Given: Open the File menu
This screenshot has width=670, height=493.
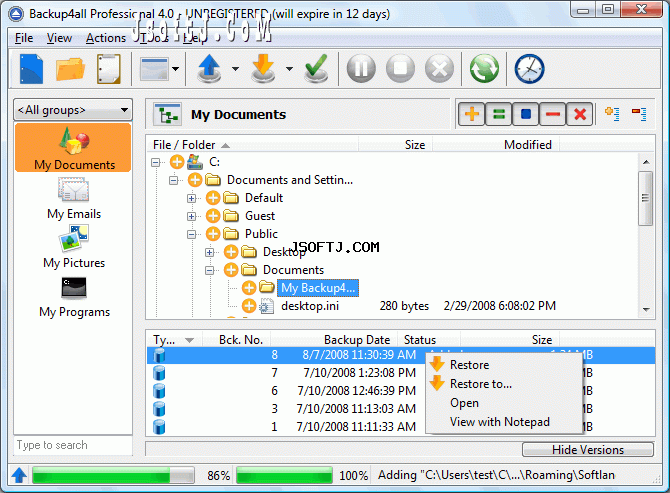Looking at the screenshot, I should coord(24,38).
